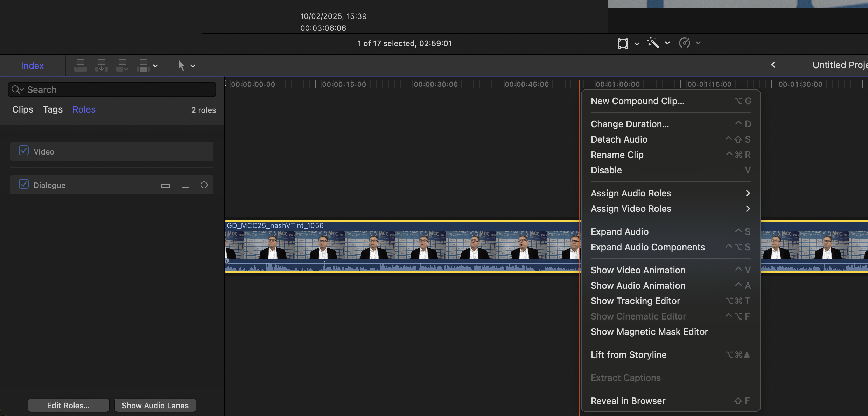This screenshot has width=868, height=416.
Task: Click the append clip to storyline icon
Action: click(122, 65)
